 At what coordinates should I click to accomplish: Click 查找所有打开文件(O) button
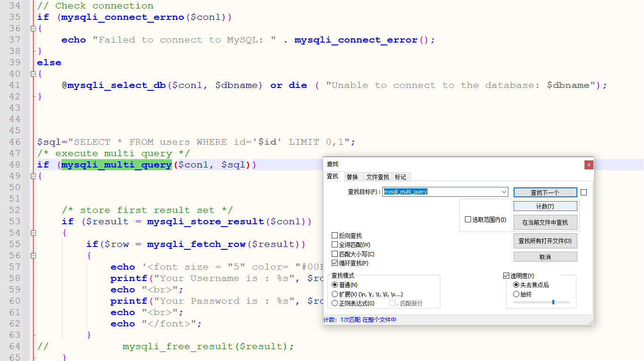click(545, 241)
